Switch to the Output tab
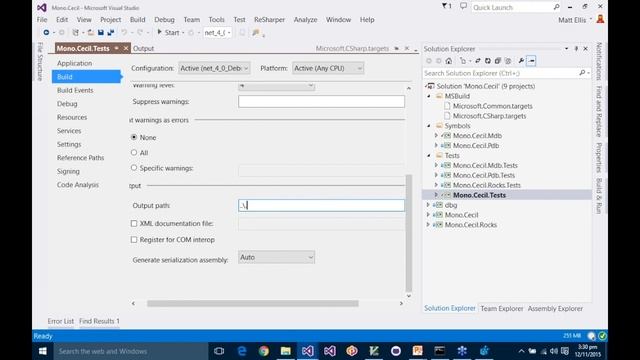This screenshot has height=360, width=640. pyautogui.click(x=143, y=48)
